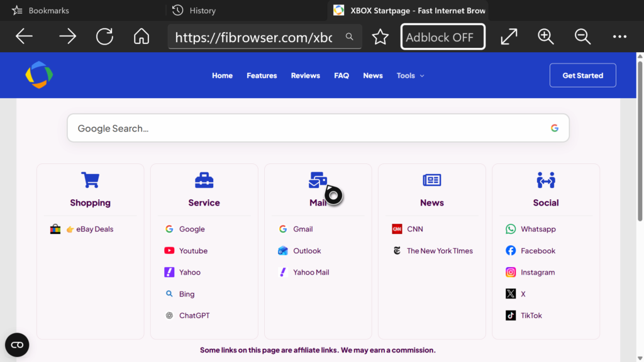
Task: Click the affiliate links disclaimer text
Action: tap(318, 350)
